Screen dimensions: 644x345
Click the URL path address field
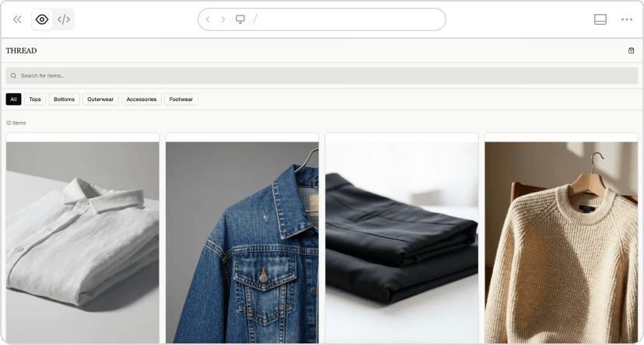tap(342, 19)
